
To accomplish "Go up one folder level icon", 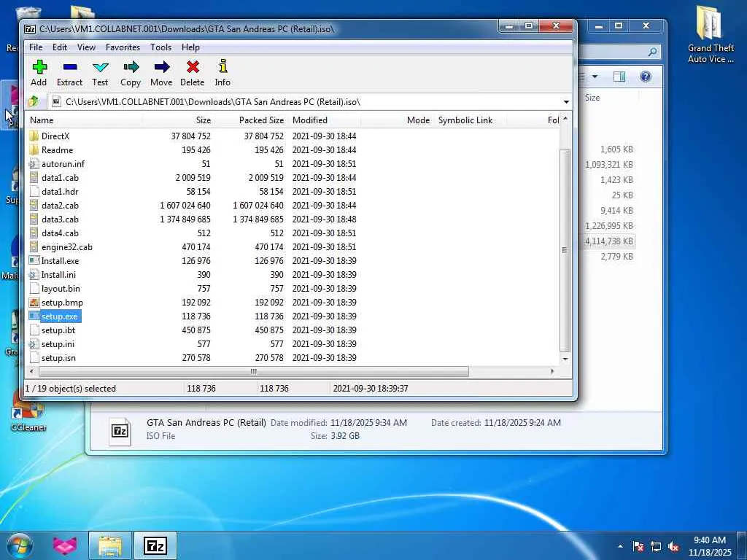I will 34,101.
